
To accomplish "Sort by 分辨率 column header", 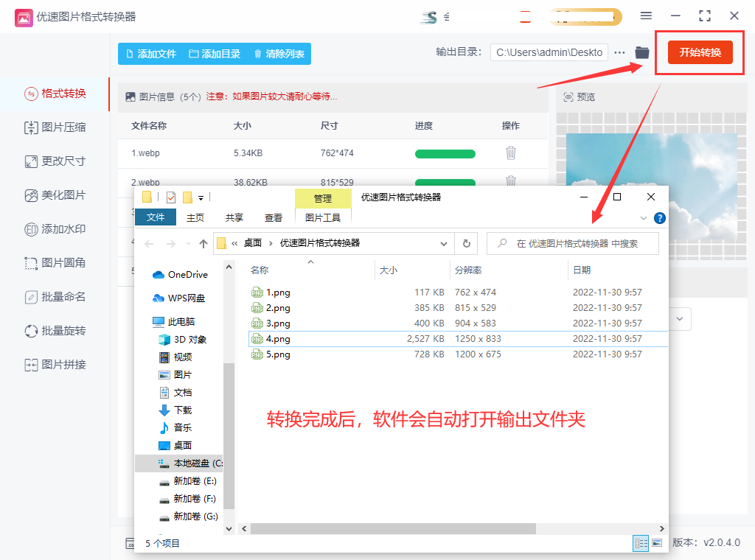I will (x=468, y=270).
